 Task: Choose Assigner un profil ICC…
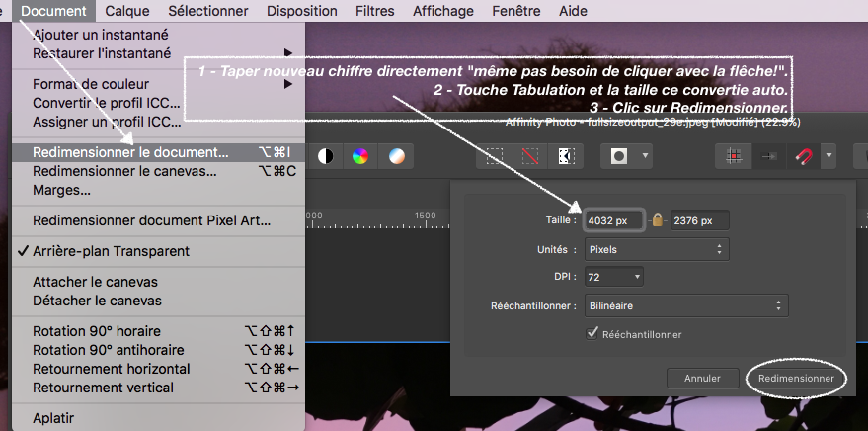click(x=158, y=122)
